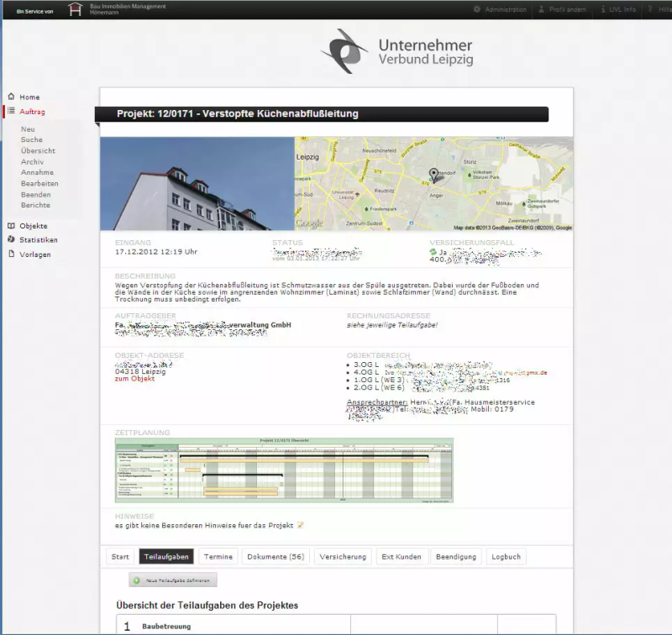Open Archiv in the Auftrag submenu
Screen dimensions: 672x635
(32, 162)
